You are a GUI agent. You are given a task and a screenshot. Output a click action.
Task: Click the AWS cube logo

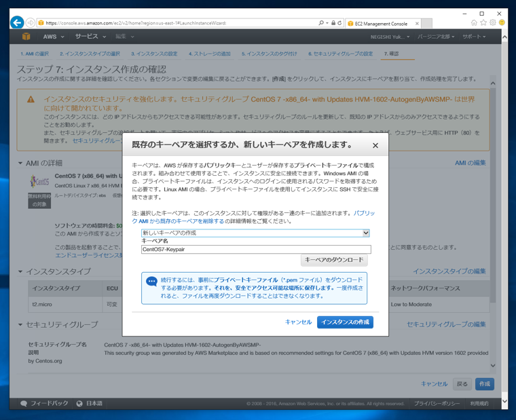click(x=26, y=37)
